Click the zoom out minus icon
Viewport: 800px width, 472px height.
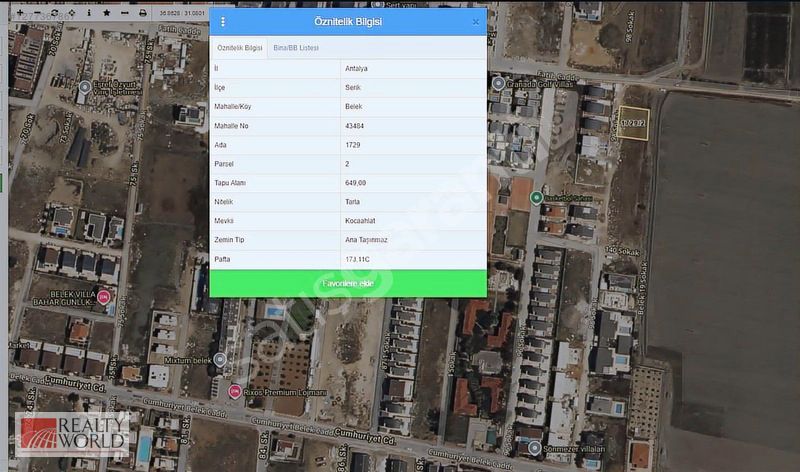tap(37, 13)
